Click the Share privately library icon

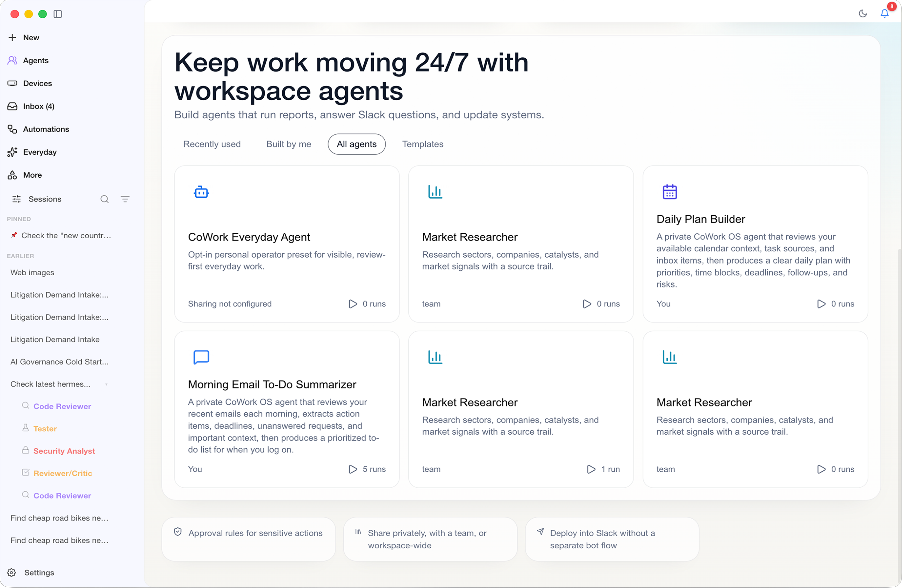(x=358, y=532)
